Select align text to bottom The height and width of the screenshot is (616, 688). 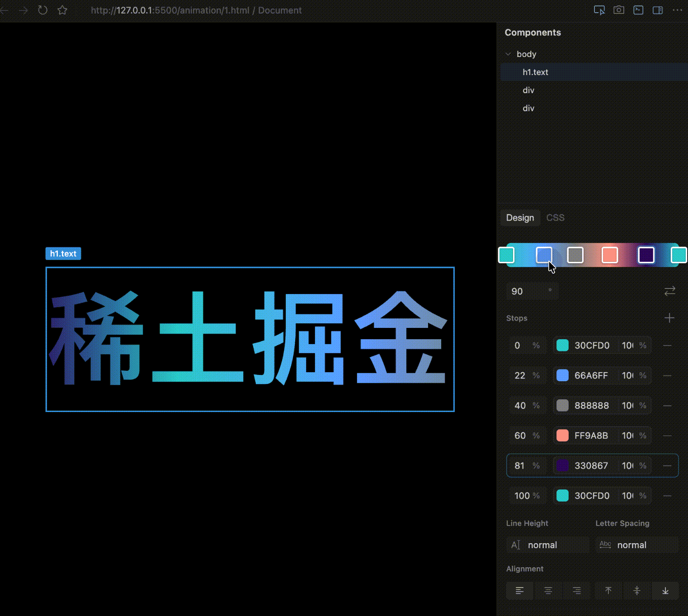pyautogui.click(x=665, y=590)
